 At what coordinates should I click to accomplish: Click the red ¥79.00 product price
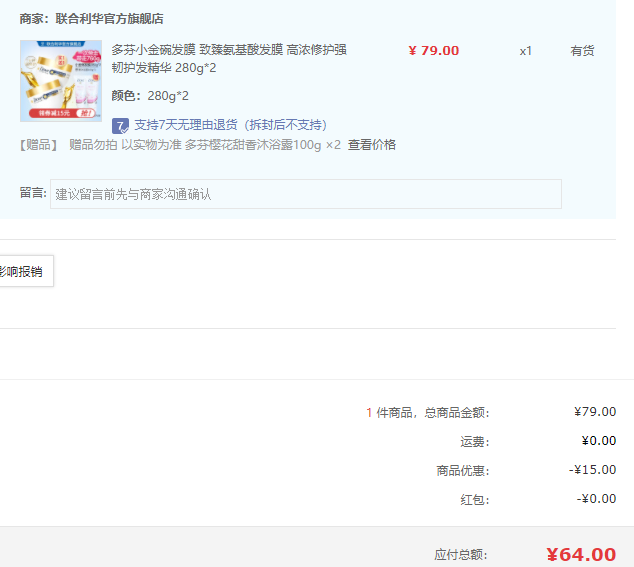[434, 51]
